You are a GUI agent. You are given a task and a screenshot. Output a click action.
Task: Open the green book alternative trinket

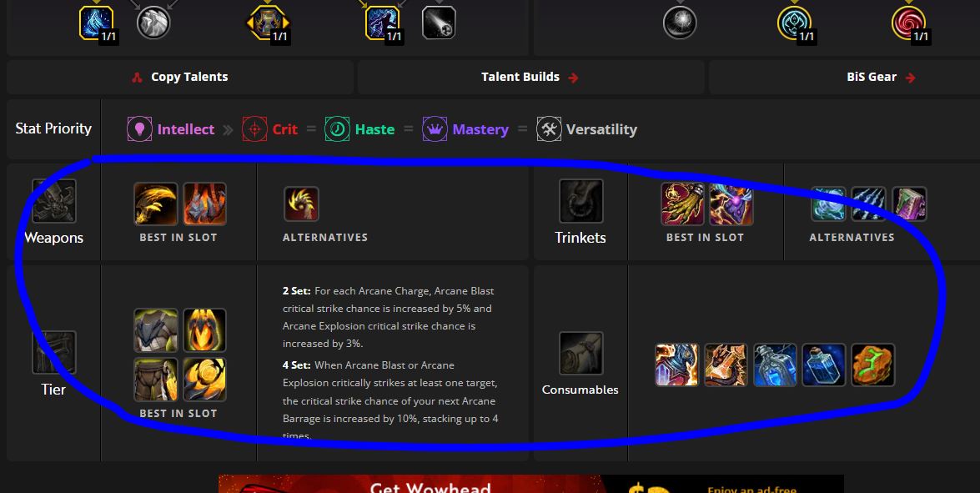pos(909,204)
